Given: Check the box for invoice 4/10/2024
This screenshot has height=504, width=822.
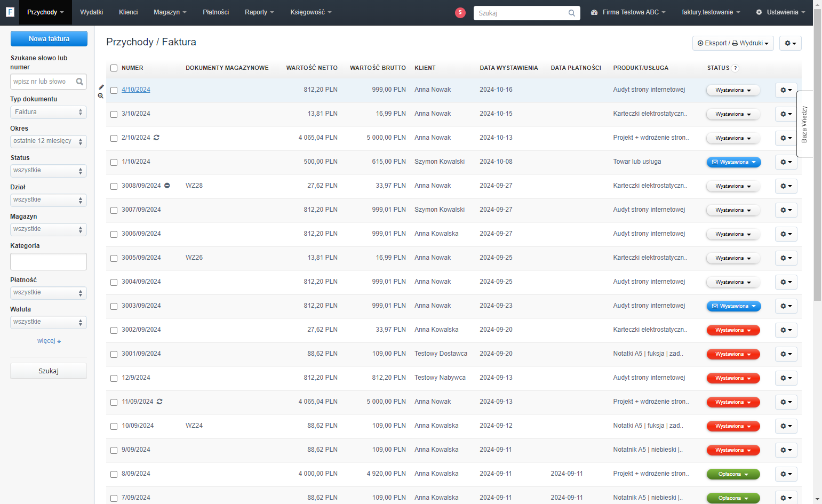Looking at the screenshot, I should (114, 90).
